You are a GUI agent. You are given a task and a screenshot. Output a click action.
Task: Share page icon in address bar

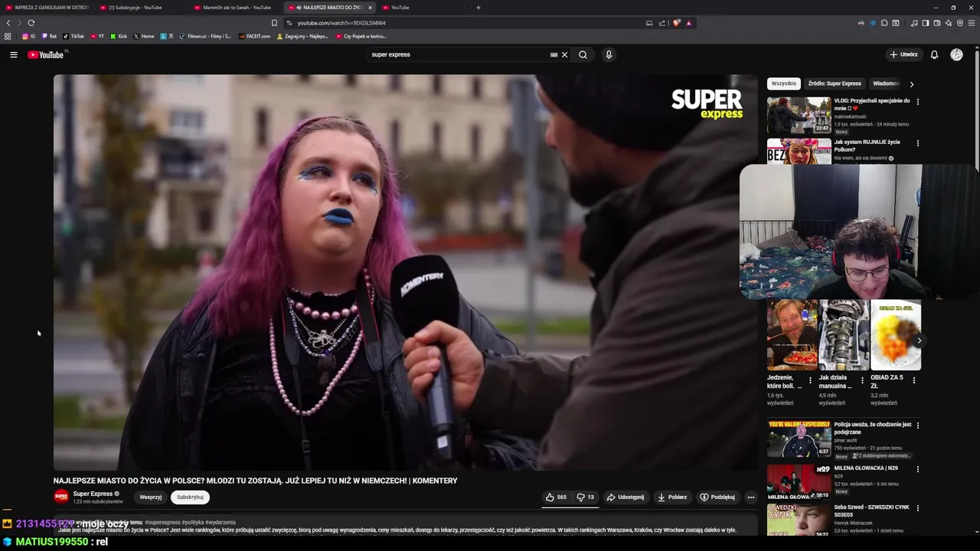(x=661, y=23)
